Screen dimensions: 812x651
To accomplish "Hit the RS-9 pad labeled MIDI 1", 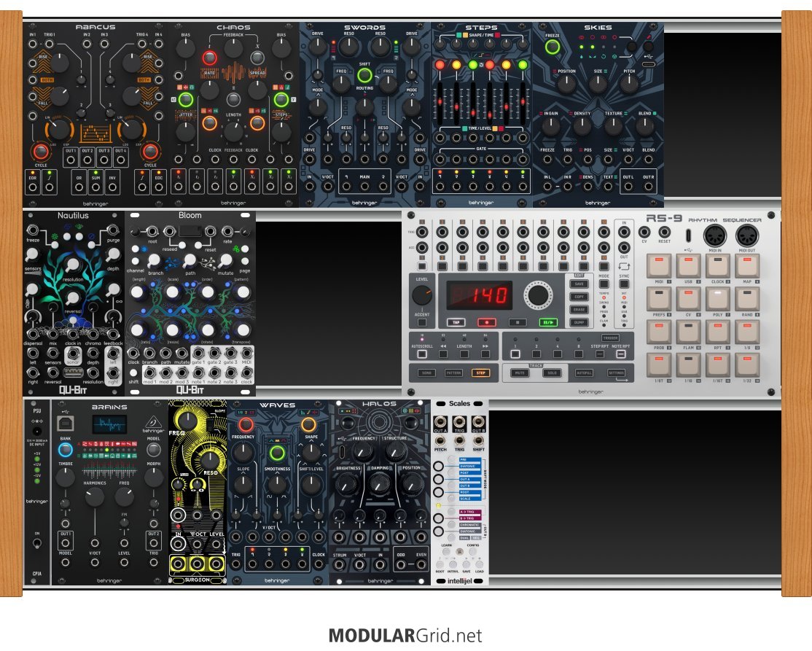I will (658, 266).
